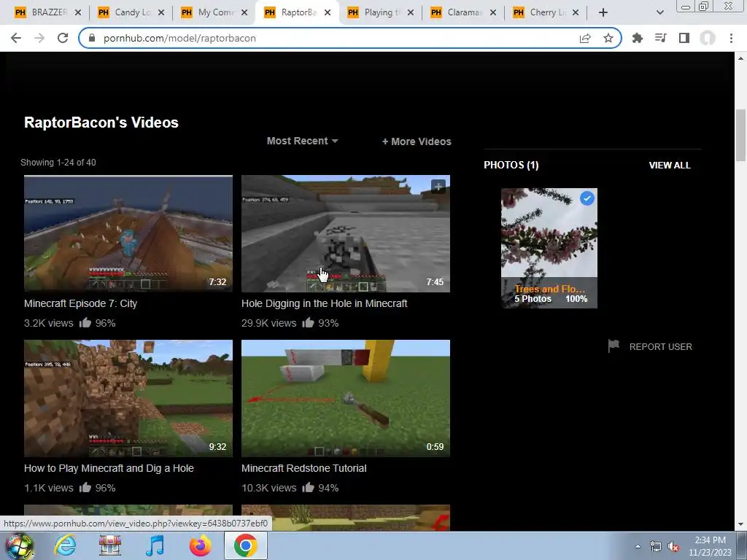The width and height of the screenshot is (747, 560).
Task: Click the PHOTOS (1) heading
Action: point(511,166)
